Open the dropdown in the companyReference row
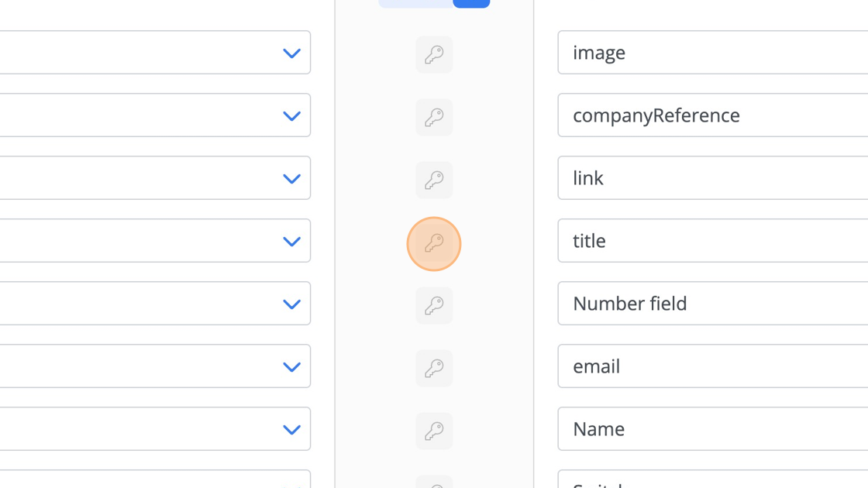Screen dimensions: 868x488 [x=291, y=115]
